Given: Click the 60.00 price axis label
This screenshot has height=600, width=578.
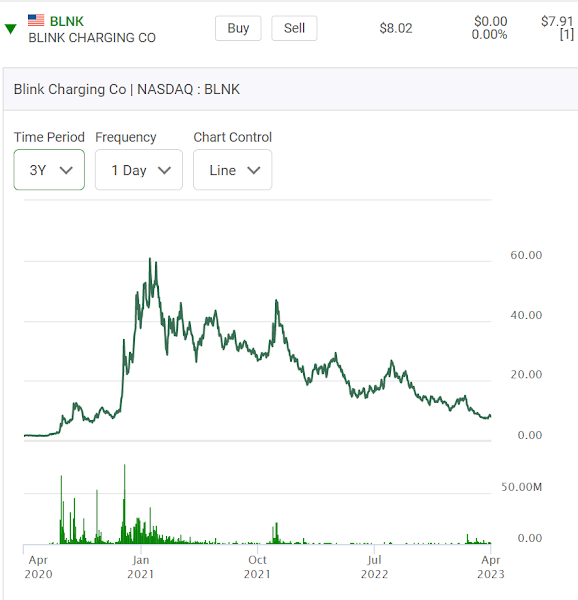Looking at the screenshot, I should point(526,255).
